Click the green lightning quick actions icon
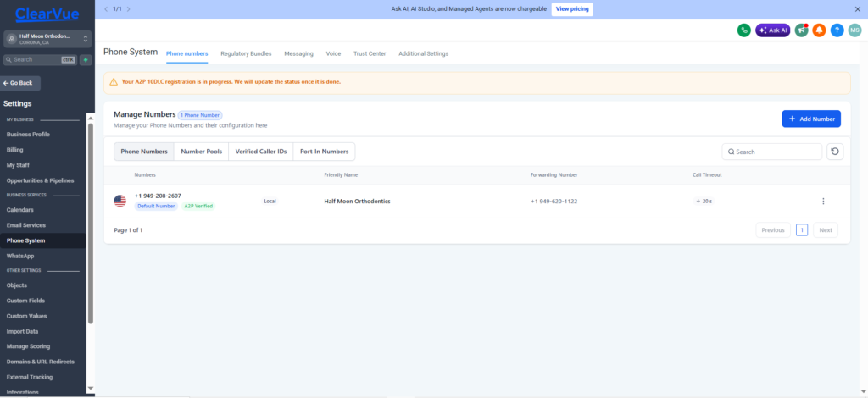The width and height of the screenshot is (868, 398). coord(86,59)
